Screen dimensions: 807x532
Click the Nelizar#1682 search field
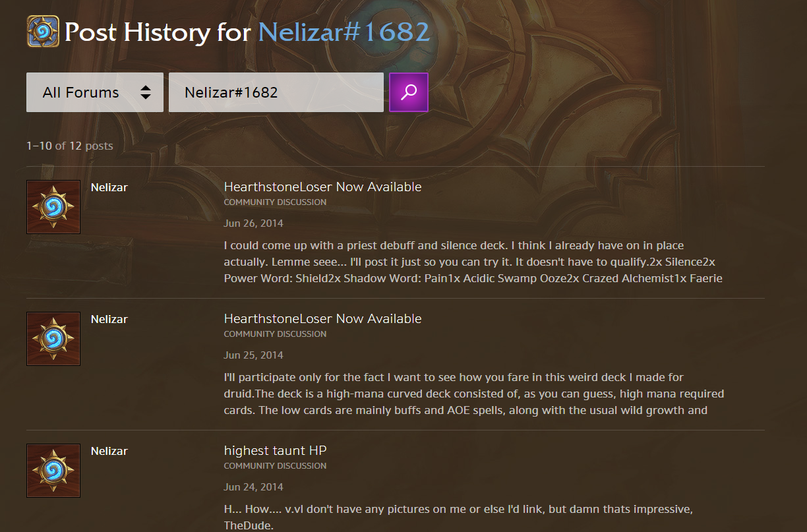[x=276, y=92]
